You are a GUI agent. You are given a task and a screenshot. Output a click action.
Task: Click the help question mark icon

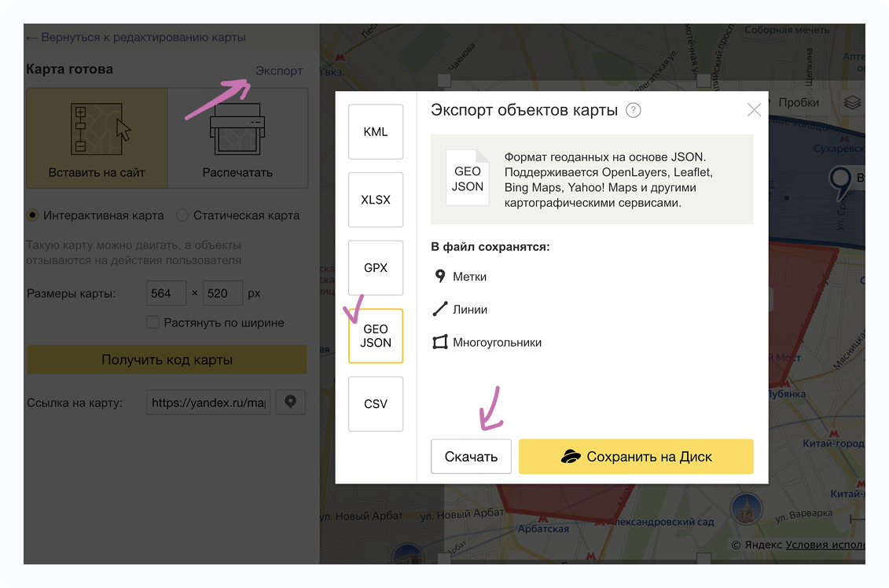click(x=634, y=111)
